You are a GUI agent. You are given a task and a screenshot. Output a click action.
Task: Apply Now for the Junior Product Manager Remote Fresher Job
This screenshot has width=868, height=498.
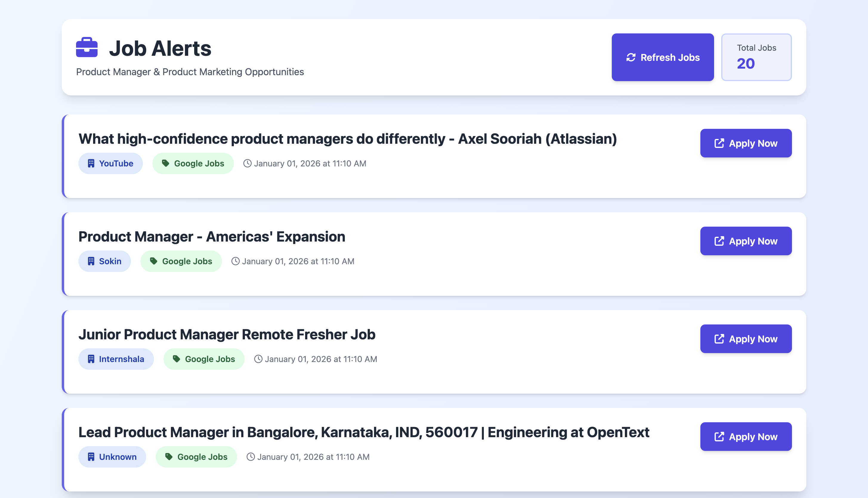[x=746, y=339]
